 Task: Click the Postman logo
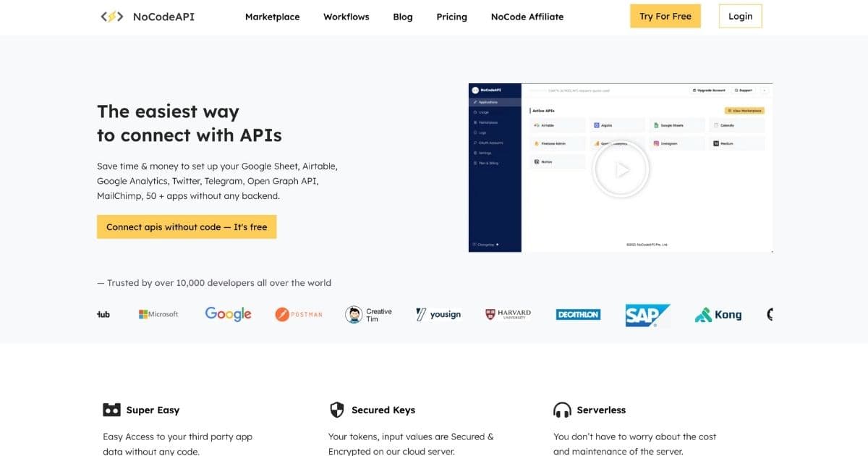(x=299, y=314)
